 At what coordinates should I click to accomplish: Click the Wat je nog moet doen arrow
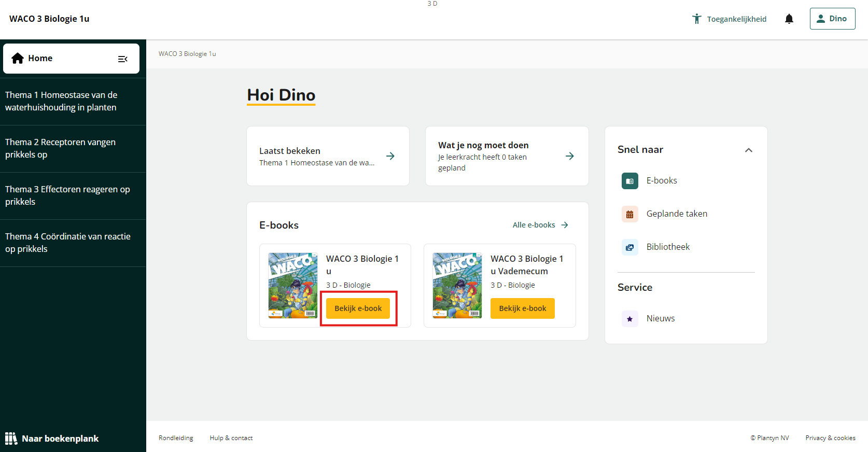[569, 156]
